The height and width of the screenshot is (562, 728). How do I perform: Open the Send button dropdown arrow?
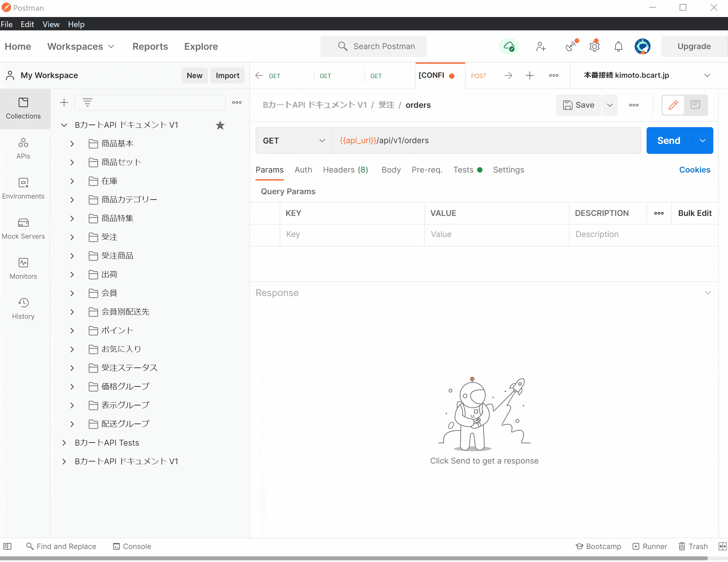click(703, 140)
